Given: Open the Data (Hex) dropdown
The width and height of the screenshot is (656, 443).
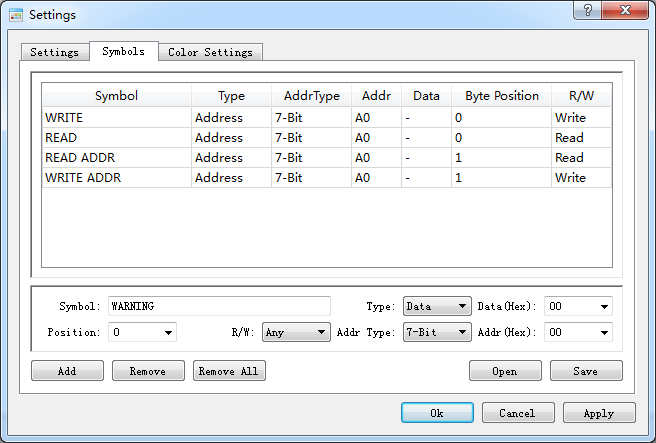Looking at the screenshot, I should coord(578,306).
